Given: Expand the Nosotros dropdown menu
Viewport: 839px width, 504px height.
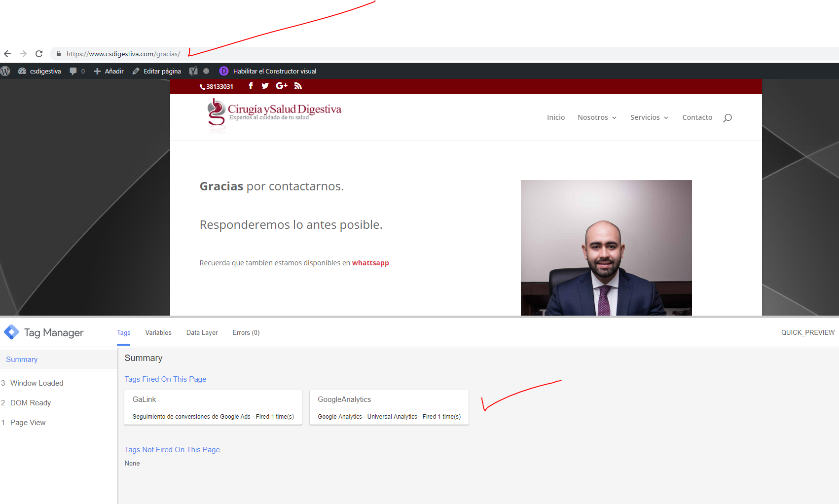Looking at the screenshot, I should click(x=597, y=117).
